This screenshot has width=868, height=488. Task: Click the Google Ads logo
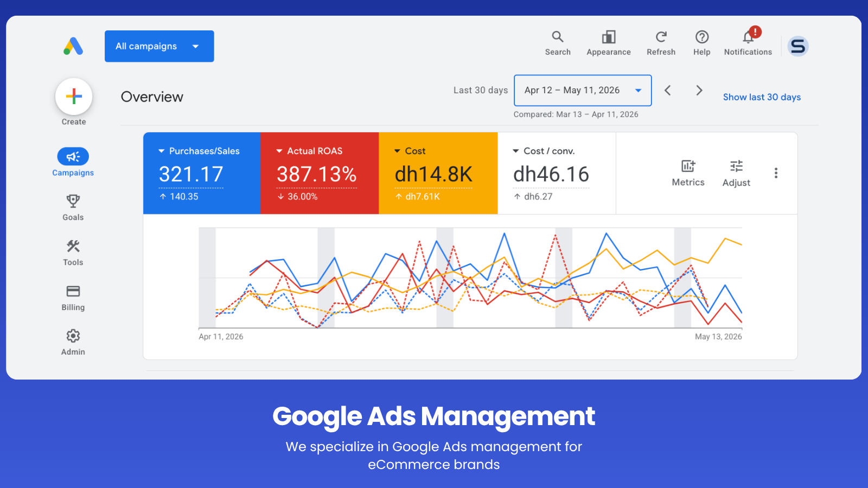click(x=73, y=46)
